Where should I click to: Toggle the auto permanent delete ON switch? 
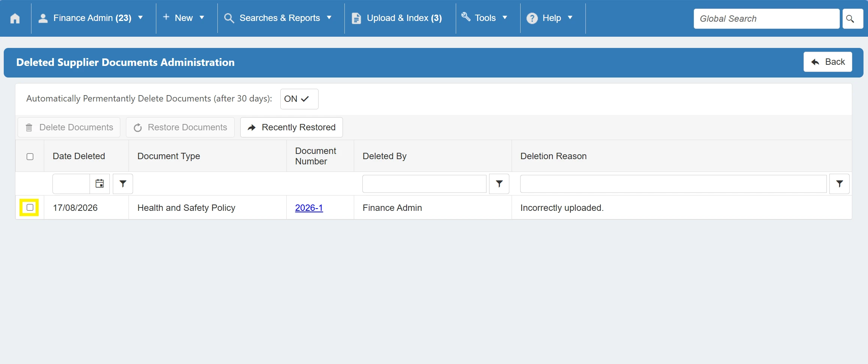(299, 99)
